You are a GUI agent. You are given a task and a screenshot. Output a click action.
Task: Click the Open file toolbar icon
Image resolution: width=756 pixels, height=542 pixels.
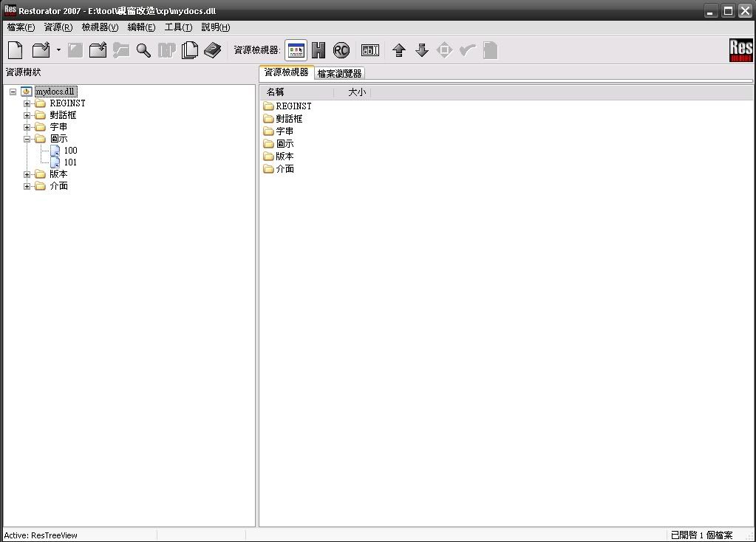pos(41,50)
